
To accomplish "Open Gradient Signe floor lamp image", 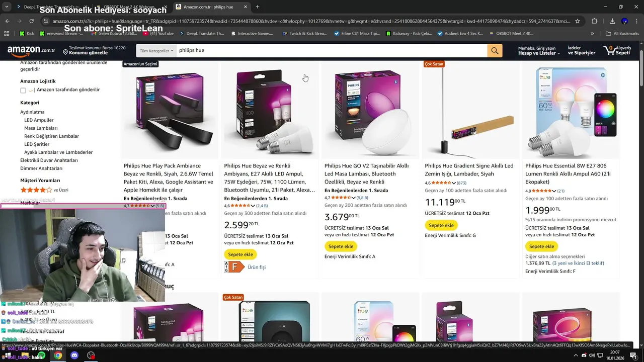I will [470, 112].
